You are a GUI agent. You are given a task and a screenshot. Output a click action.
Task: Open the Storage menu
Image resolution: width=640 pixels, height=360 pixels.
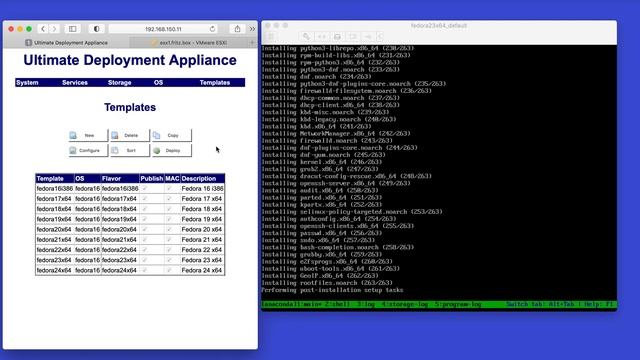pos(119,82)
